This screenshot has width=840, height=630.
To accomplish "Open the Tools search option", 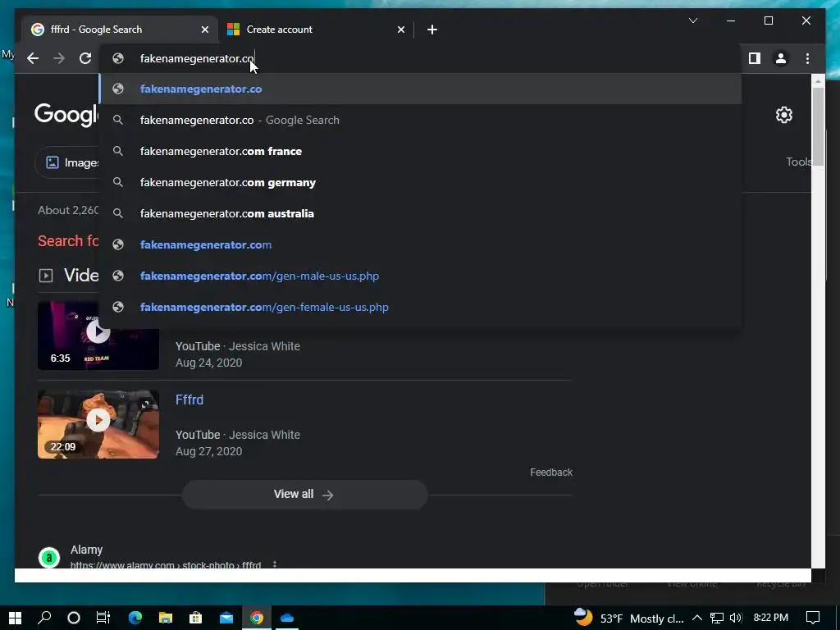I will (797, 162).
